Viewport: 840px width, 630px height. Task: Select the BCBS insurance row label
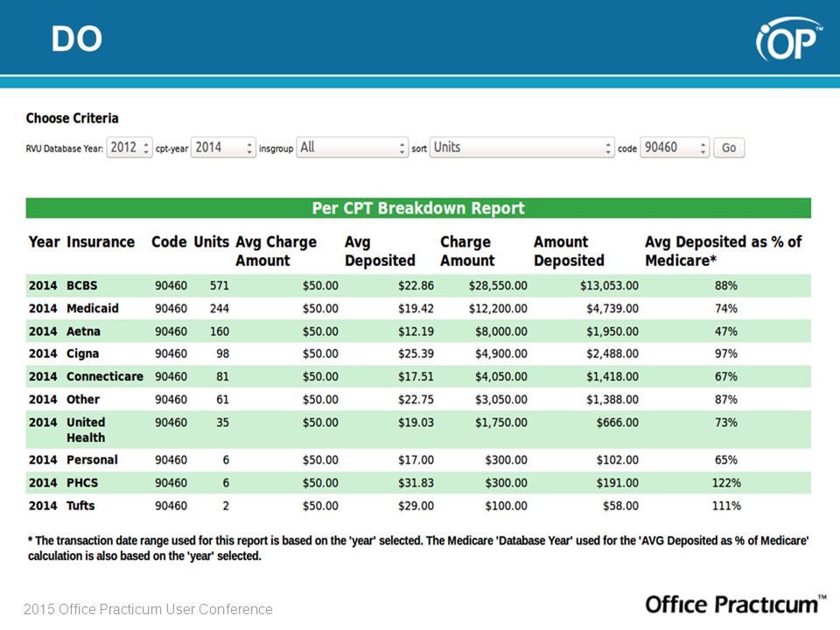pos(82,285)
